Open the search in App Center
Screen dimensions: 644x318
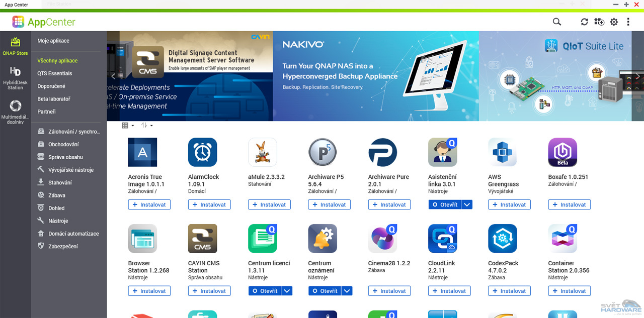(x=556, y=22)
